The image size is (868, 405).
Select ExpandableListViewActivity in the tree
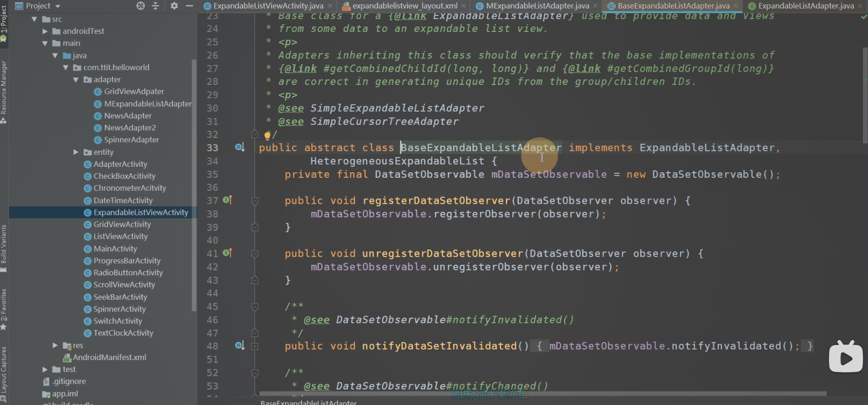click(x=135, y=212)
